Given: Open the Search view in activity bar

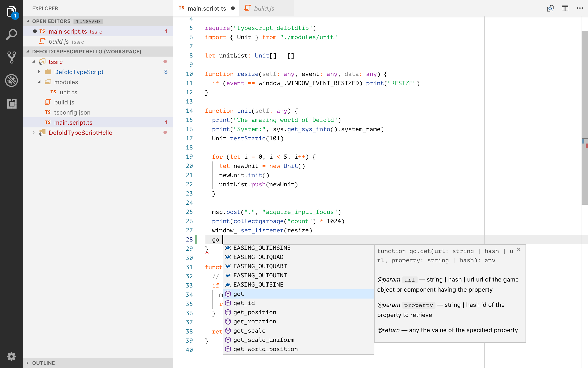Looking at the screenshot, I should pyautogui.click(x=11, y=34).
